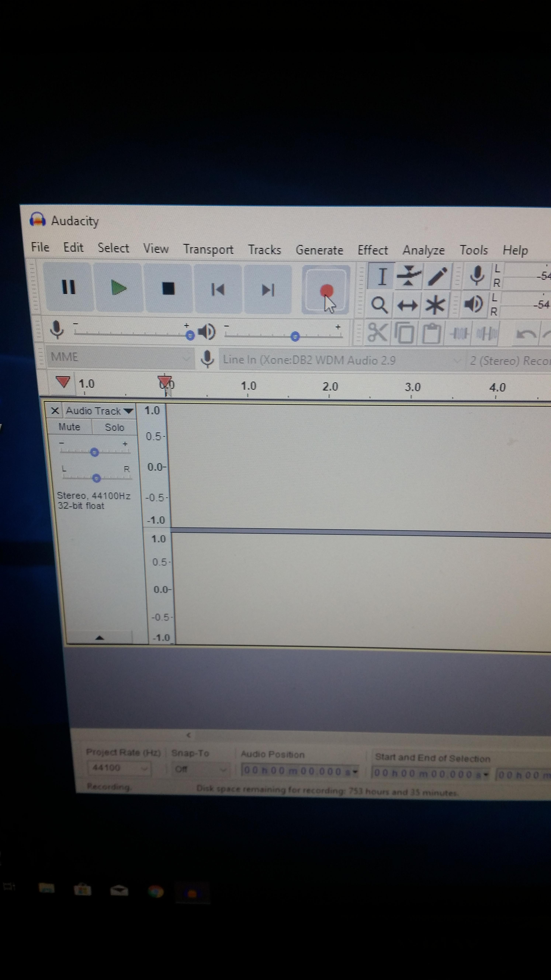Click the Undo arrow icon

526,335
